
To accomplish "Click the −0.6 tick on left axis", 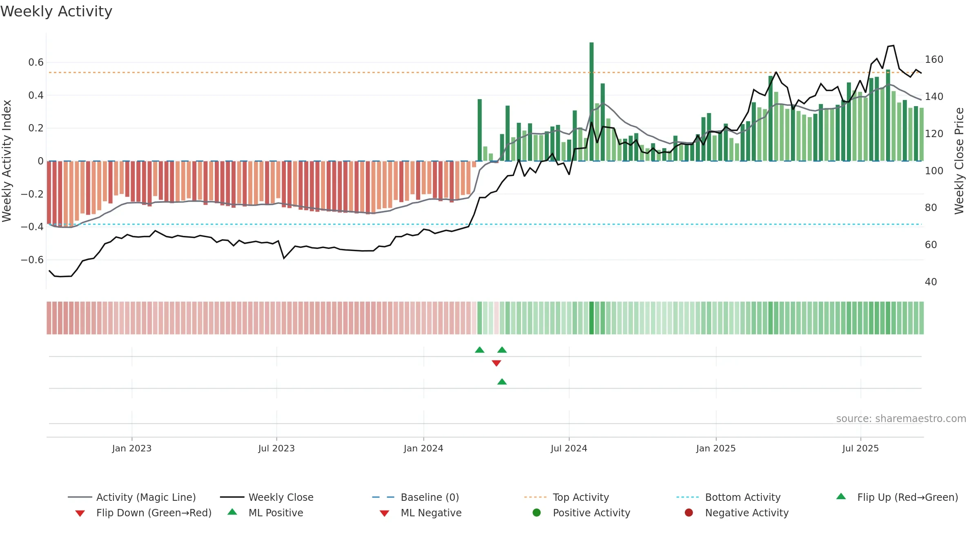I will coord(32,260).
